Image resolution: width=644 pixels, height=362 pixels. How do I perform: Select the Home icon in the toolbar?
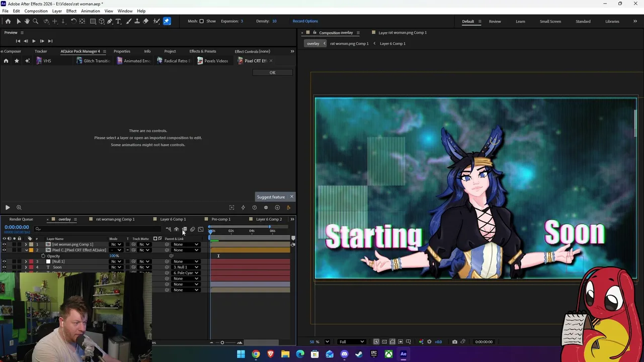click(8, 21)
